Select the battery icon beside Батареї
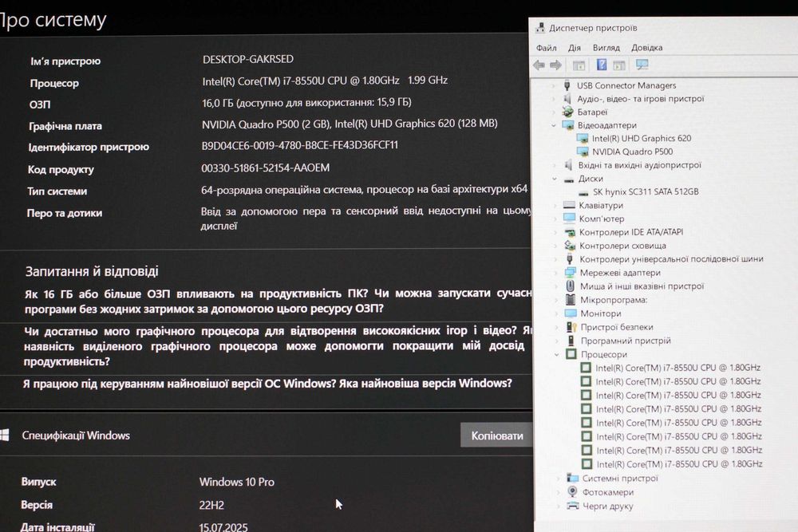 567,112
